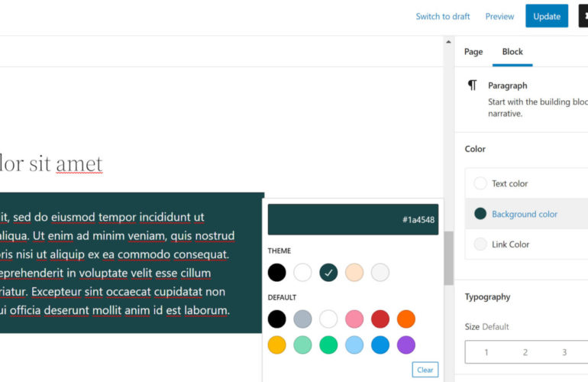Open the Link Color option
This screenshot has height=382, width=588.
tap(510, 244)
